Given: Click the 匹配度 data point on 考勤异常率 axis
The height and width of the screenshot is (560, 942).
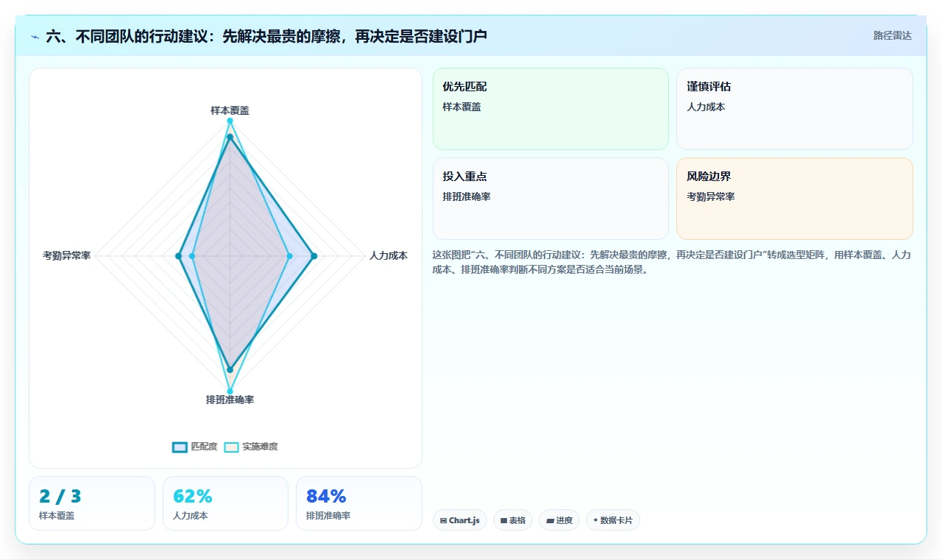Looking at the screenshot, I should pyautogui.click(x=178, y=256).
